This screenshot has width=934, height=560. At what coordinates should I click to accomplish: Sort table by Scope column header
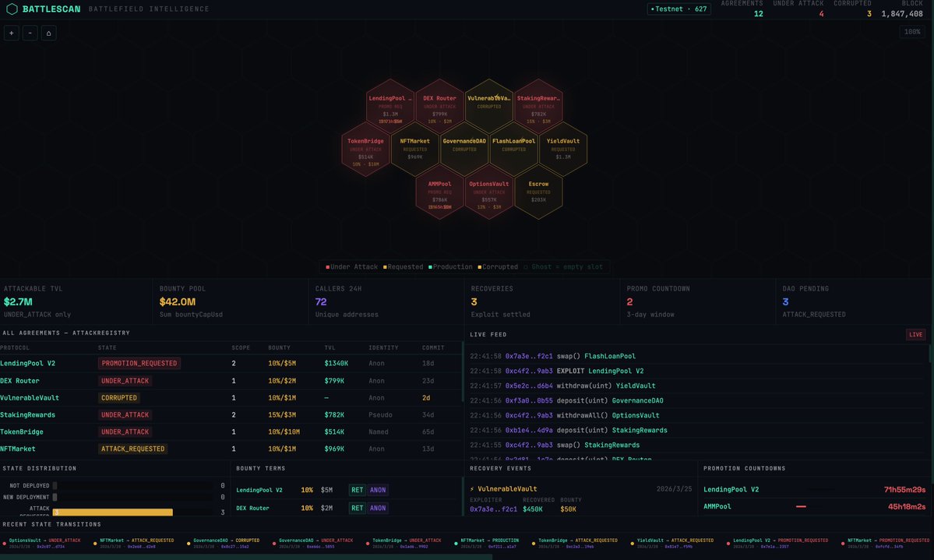pyautogui.click(x=241, y=348)
